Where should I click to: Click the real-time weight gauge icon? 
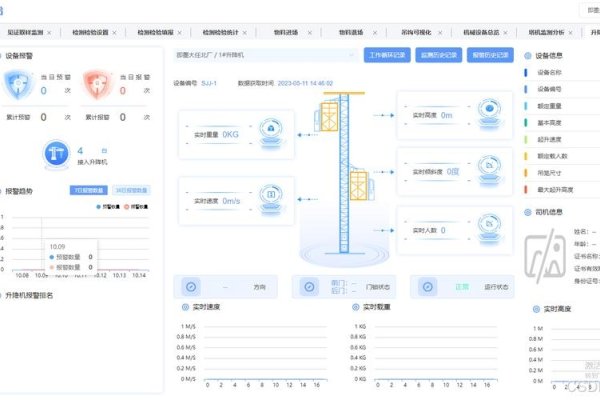point(271,132)
